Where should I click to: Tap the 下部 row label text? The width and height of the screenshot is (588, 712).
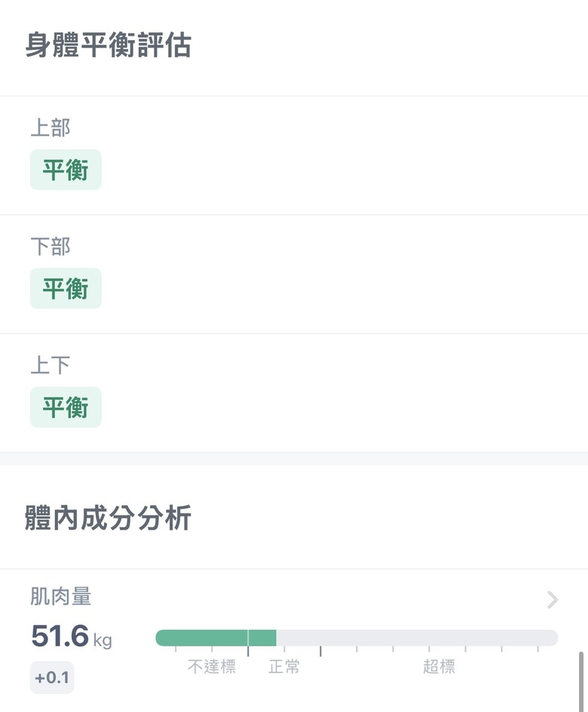[51, 247]
